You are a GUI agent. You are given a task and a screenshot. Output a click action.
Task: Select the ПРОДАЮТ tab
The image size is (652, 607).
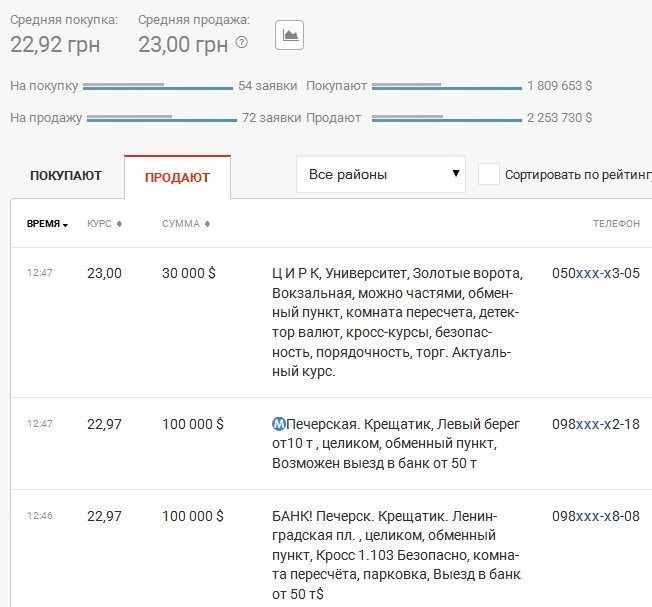point(177,177)
